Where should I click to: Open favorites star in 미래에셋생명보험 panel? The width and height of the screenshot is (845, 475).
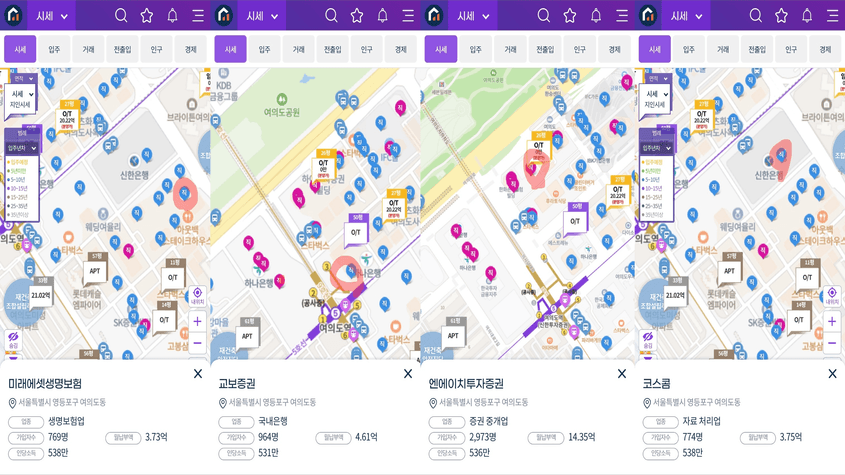click(147, 16)
